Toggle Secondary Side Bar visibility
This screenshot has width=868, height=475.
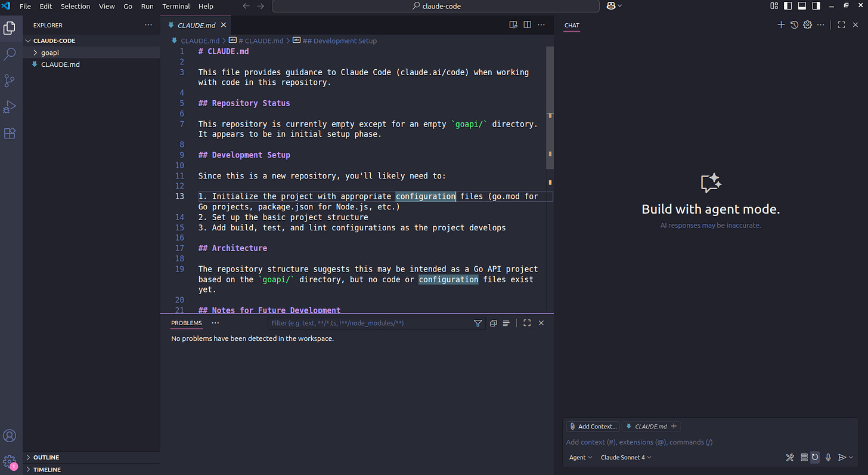coord(816,6)
